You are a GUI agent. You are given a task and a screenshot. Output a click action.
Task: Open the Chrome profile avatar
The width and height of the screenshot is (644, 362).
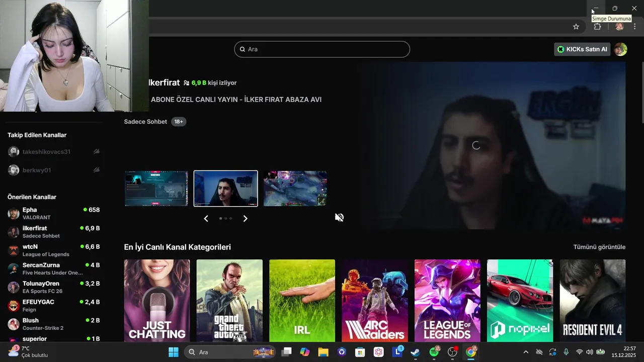(619, 27)
